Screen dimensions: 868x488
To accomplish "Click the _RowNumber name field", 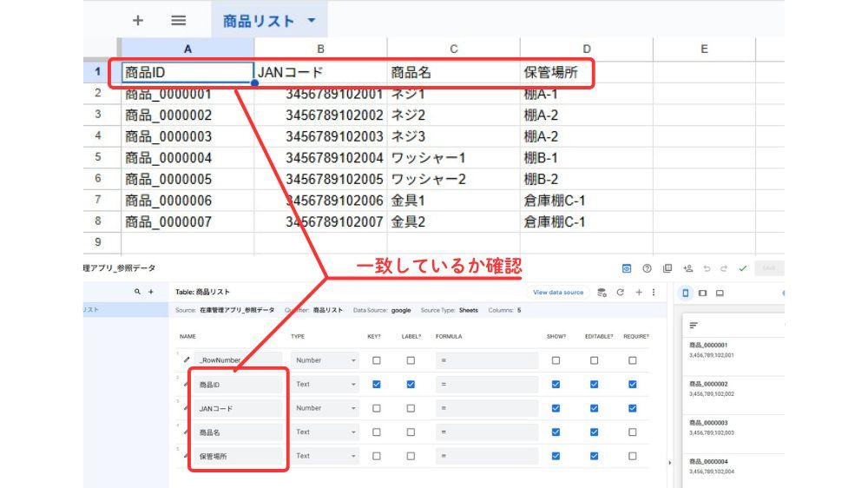I will point(239,360).
